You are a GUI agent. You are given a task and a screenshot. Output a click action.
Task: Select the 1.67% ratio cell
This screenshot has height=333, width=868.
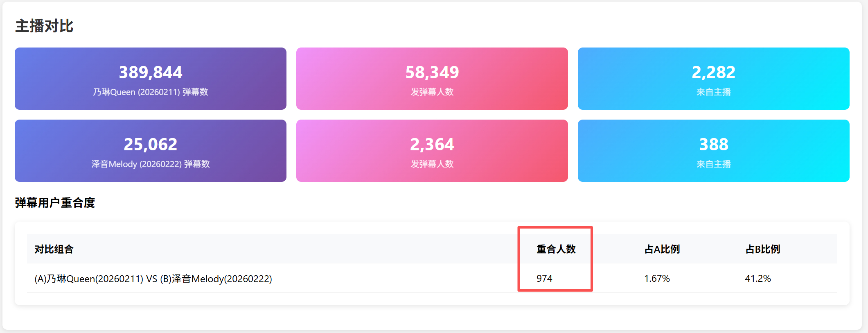click(x=657, y=279)
